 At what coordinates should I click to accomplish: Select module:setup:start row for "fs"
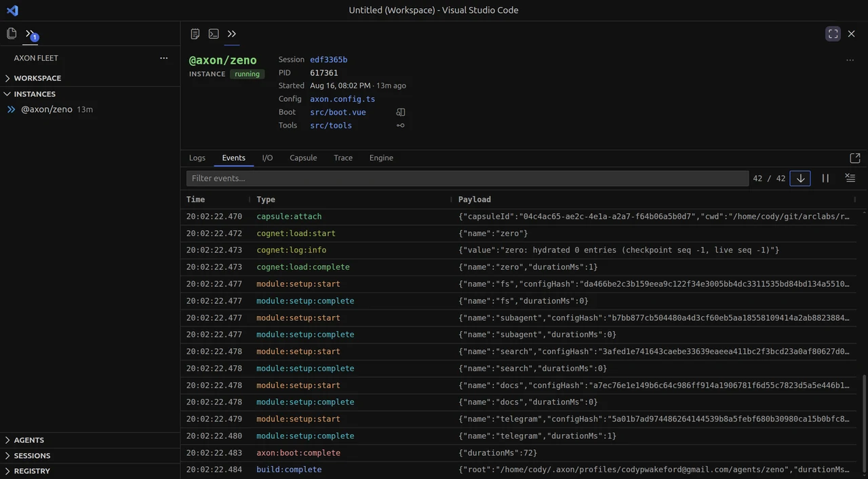pos(520,284)
